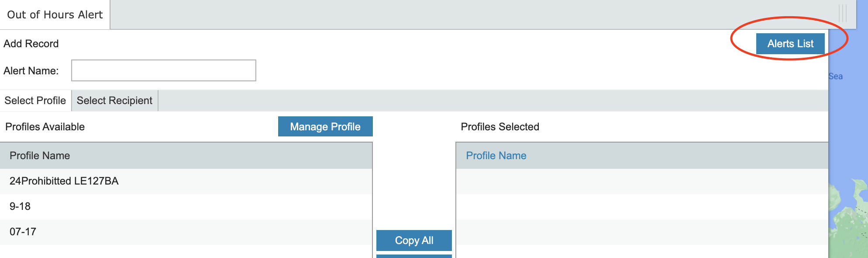This screenshot has width=868, height=258.
Task: Switch to the Select Profile tab
Action: click(35, 101)
